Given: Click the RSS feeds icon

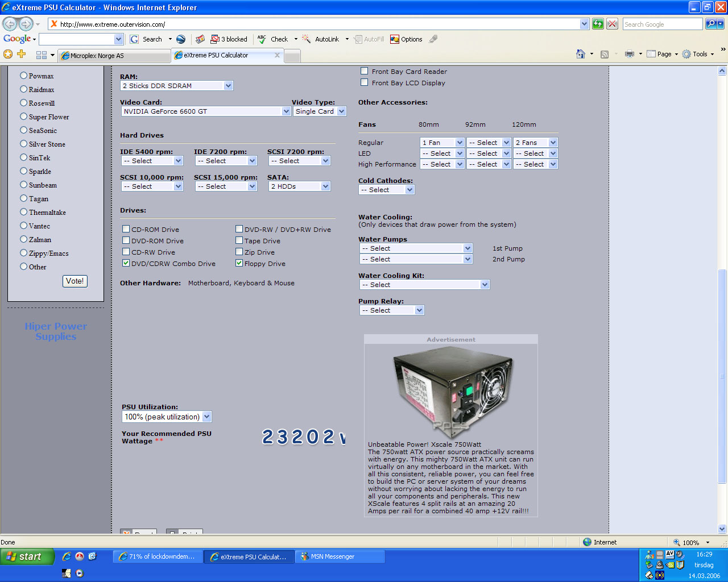Looking at the screenshot, I should pyautogui.click(x=605, y=54).
